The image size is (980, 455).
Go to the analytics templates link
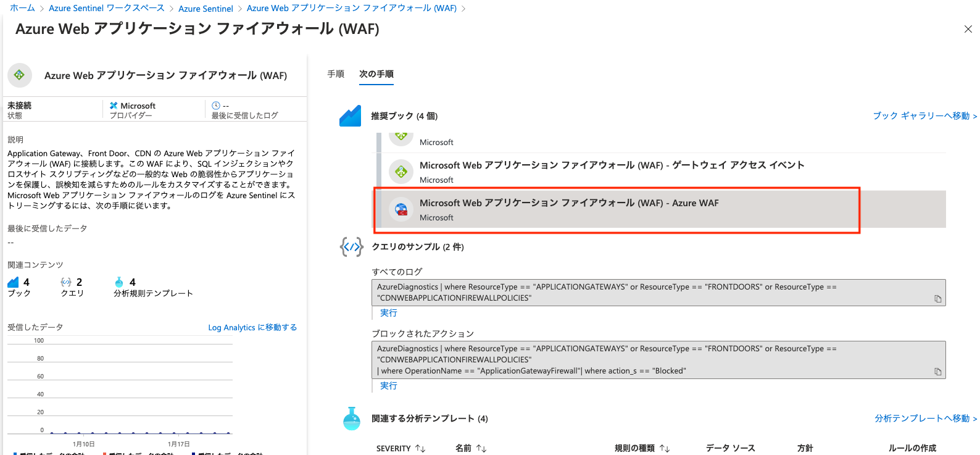926,418
